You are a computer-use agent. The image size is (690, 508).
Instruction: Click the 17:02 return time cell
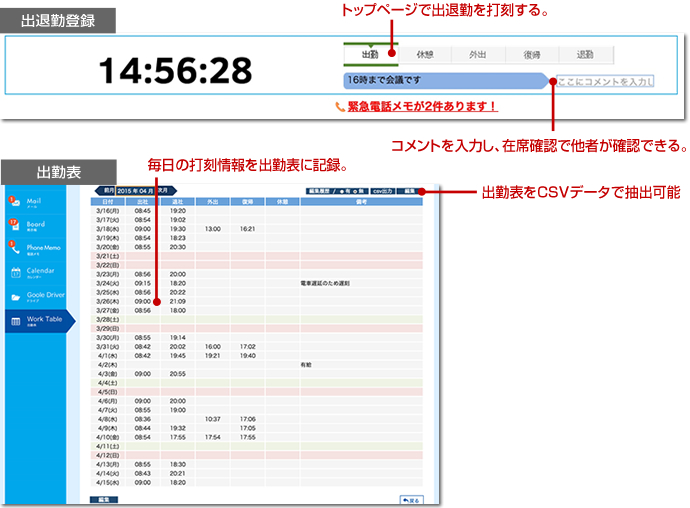click(248, 347)
